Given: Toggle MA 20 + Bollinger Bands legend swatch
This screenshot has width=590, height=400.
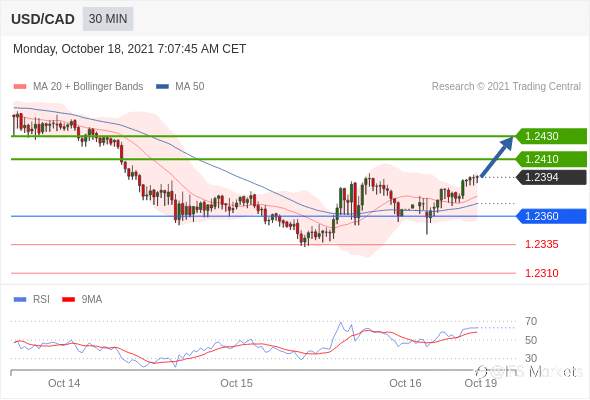Looking at the screenshot, I should (x=20, y=87).
